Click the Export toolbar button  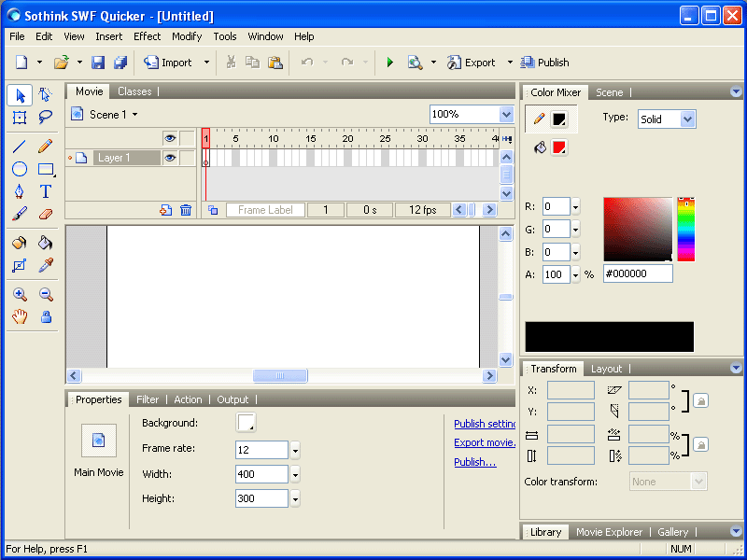tap(472, 63)
